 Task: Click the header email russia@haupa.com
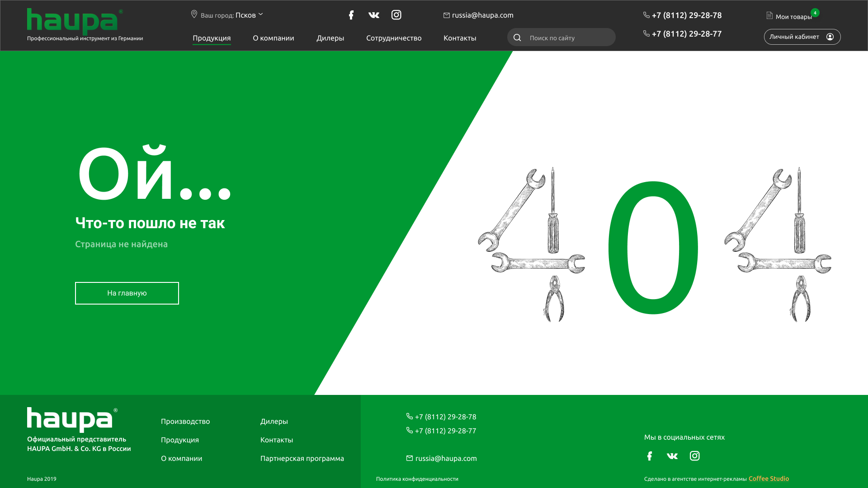click(x=482, y=15)
